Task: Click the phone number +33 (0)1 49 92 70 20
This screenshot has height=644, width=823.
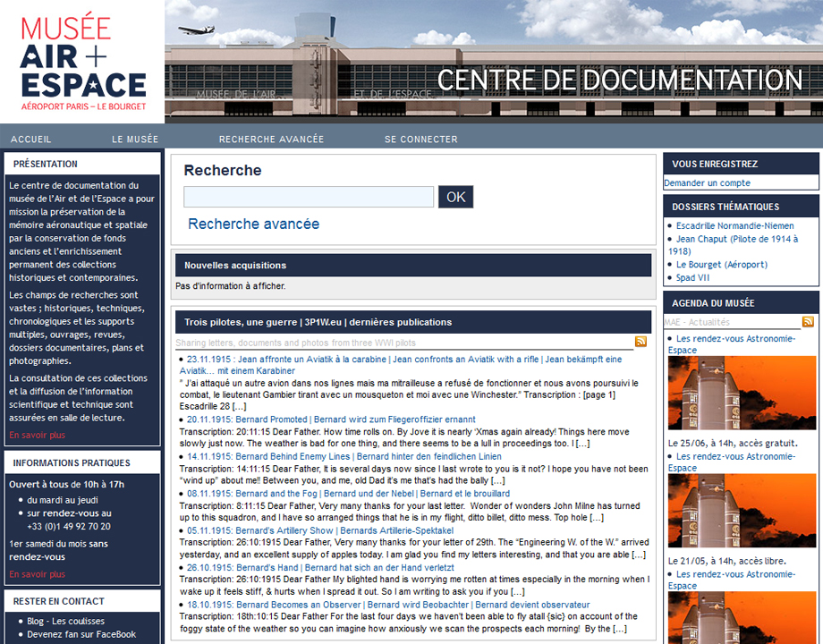Action: (x=69, y=527)
